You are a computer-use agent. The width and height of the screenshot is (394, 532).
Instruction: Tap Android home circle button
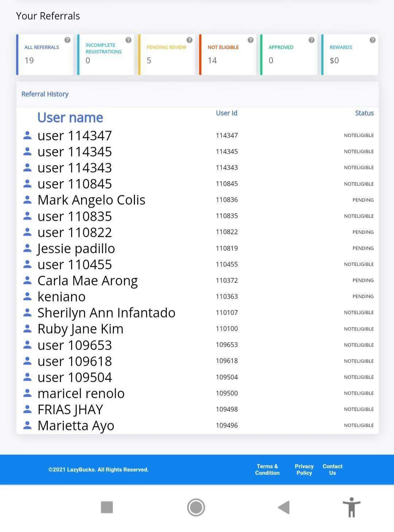click(x=196, y=507)
